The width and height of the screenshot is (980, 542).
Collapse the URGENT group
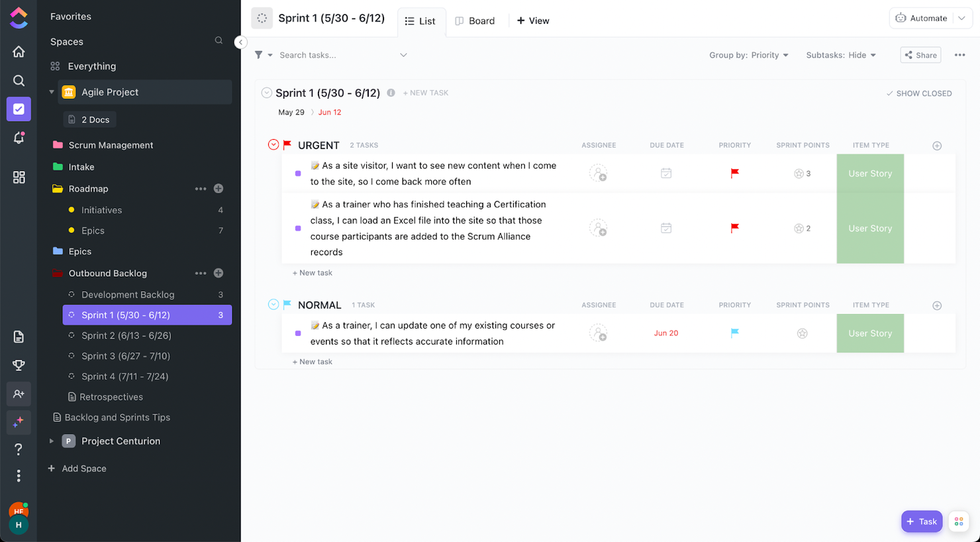[x=273, y=144]
